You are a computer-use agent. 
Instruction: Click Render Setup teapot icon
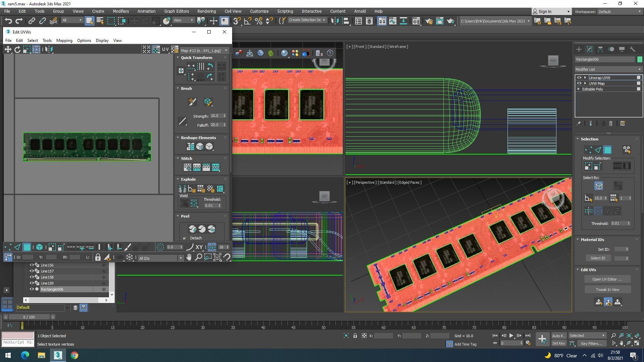coord(429,21)
